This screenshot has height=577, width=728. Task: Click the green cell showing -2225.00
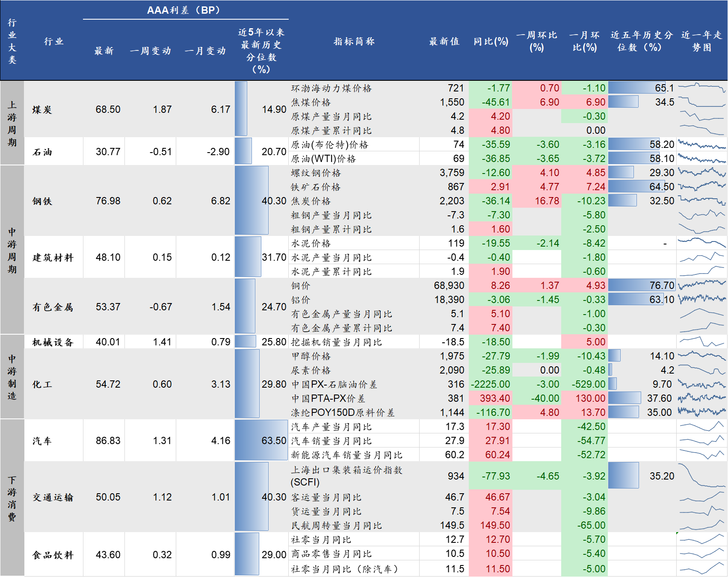point(491,384)
